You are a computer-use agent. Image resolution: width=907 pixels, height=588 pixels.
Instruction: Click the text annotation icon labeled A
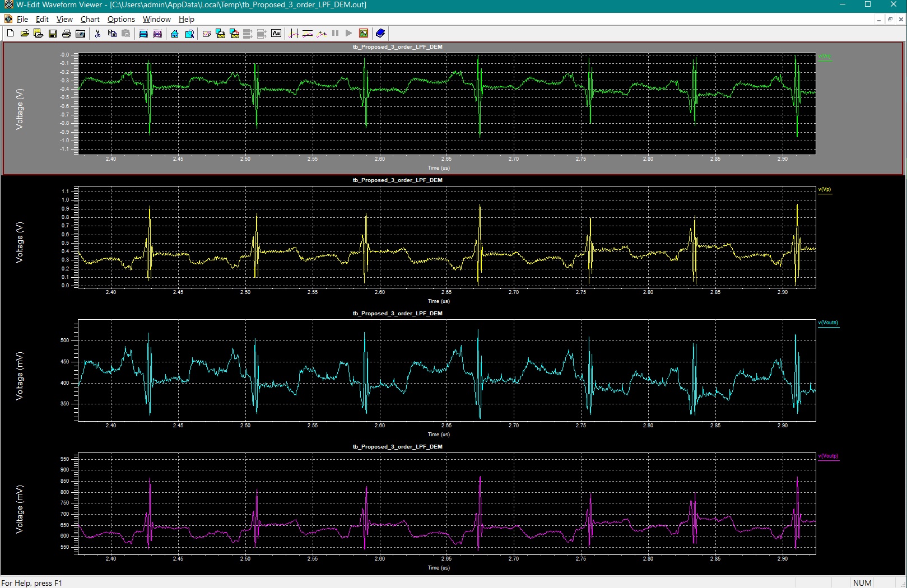[276, 34]
